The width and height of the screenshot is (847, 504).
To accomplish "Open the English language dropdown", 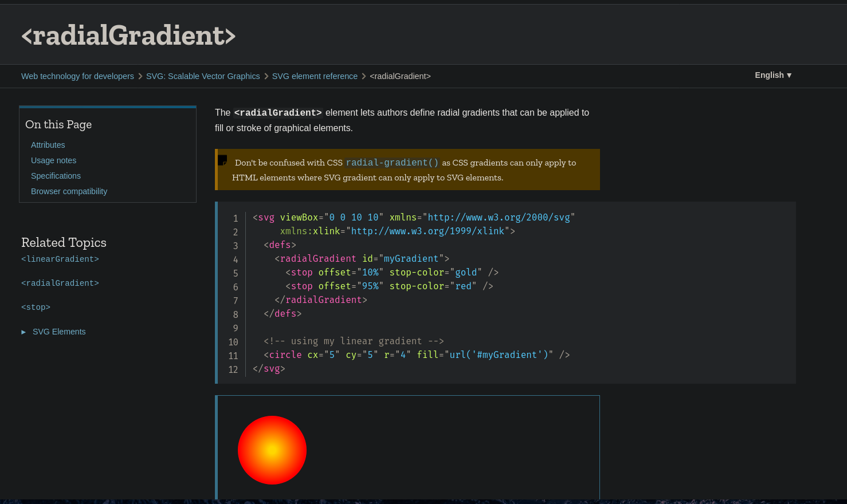I will [773, 75].
